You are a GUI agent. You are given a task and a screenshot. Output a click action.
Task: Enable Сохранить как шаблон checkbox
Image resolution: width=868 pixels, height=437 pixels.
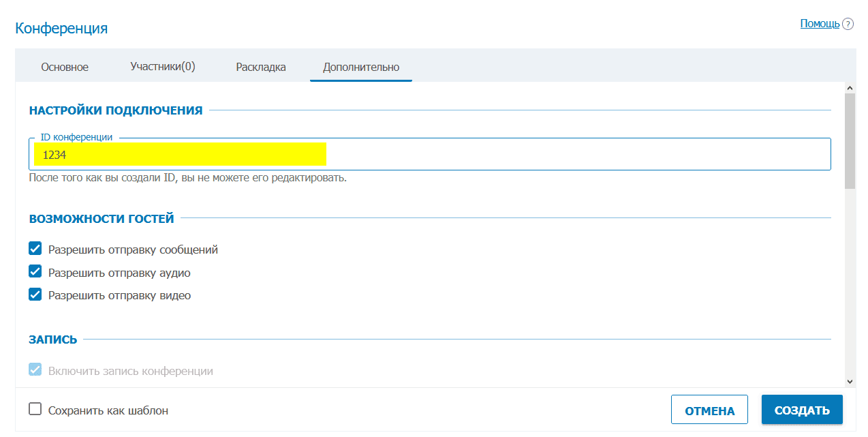(35, 410)
